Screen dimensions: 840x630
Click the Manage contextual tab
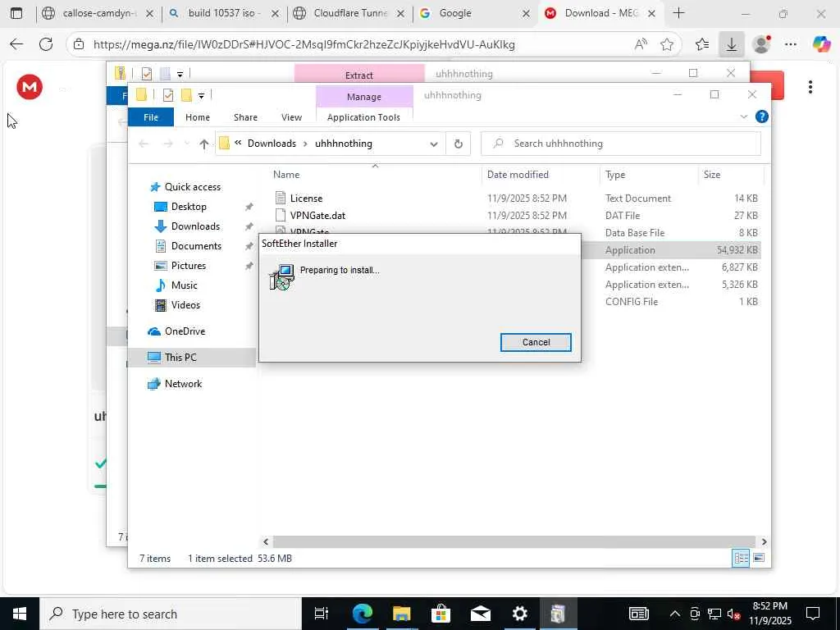tap(363, 97)
